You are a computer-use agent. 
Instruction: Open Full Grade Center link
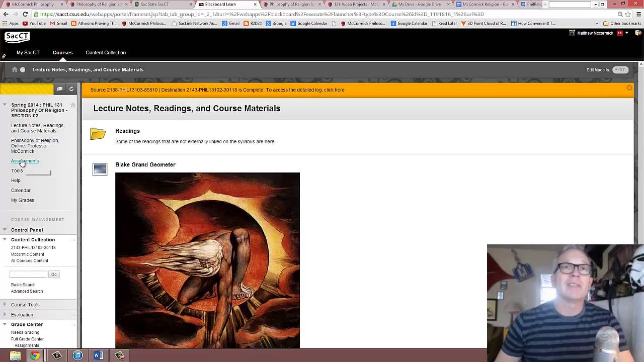27,339
